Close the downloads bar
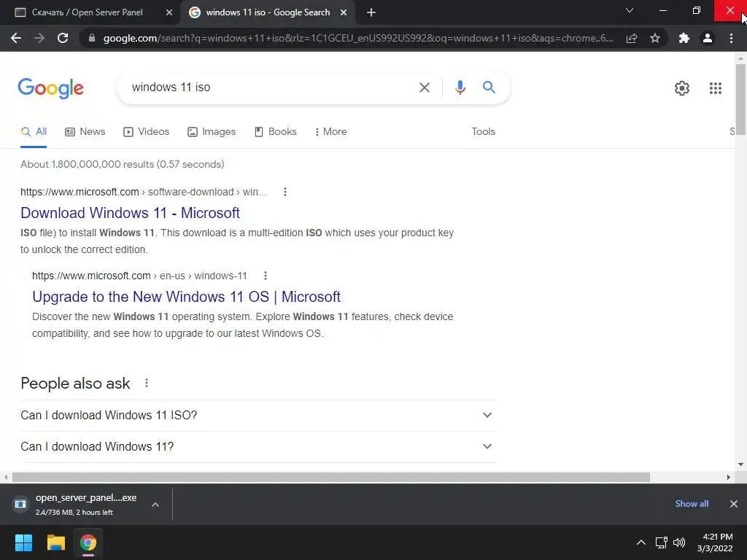Screen dimensions: 747x560 tap(734, 504)
